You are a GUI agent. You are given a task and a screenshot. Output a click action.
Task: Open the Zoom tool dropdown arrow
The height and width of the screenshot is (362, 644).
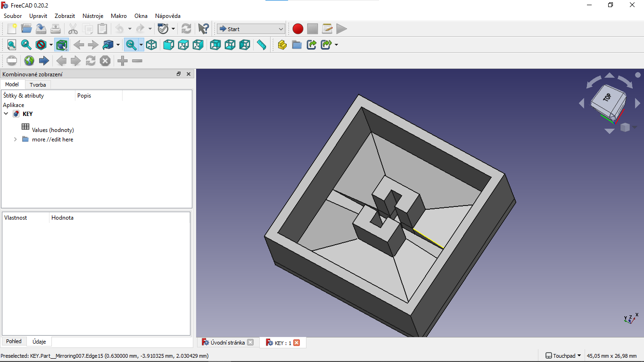[141, 45]
